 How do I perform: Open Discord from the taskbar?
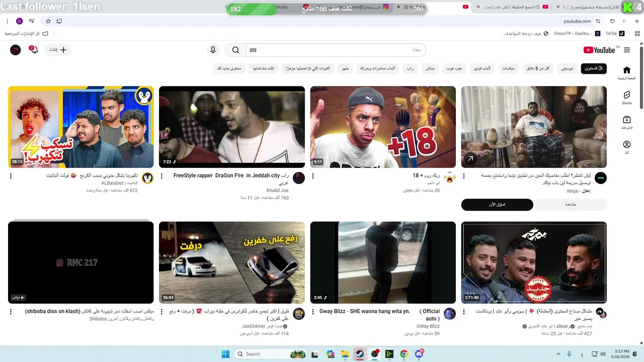coord(419,354)
